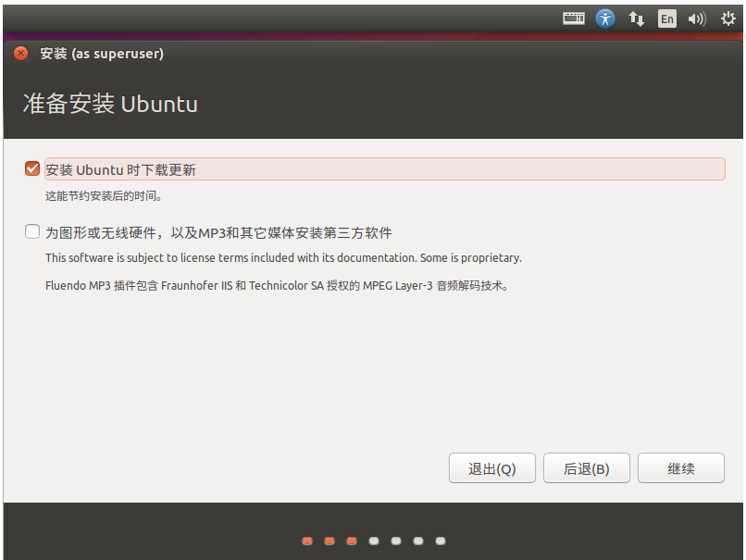Click the label 为图形或无线硬件，以及MP3和其它媒体安装第三方软件
The image size is (746, 560).
click(218, 232)
